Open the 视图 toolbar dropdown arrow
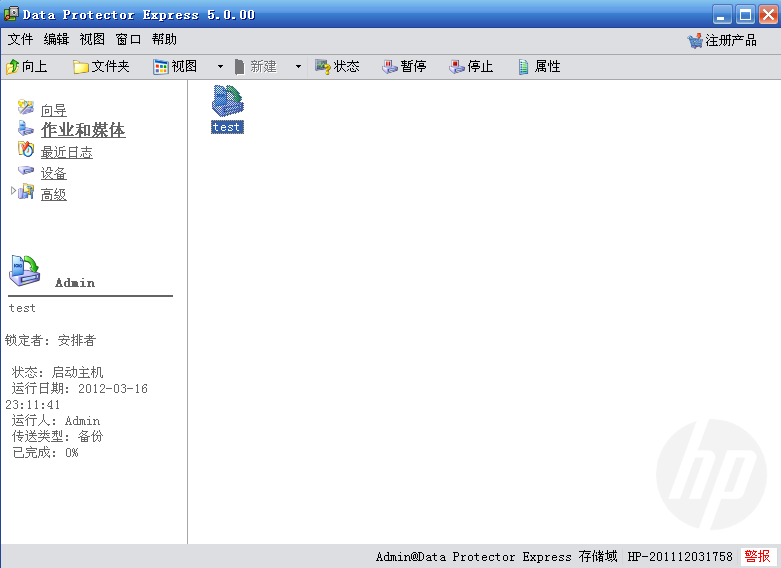 [220, 66]
